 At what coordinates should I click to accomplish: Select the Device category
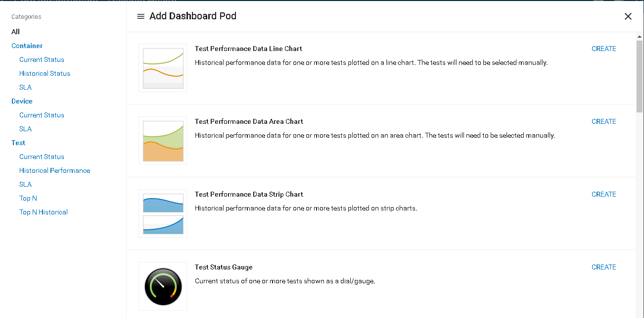(22, 101)
